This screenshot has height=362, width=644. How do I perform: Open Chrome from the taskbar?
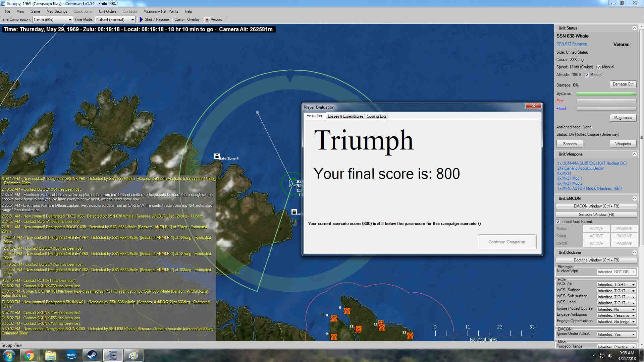pos(29,355)
